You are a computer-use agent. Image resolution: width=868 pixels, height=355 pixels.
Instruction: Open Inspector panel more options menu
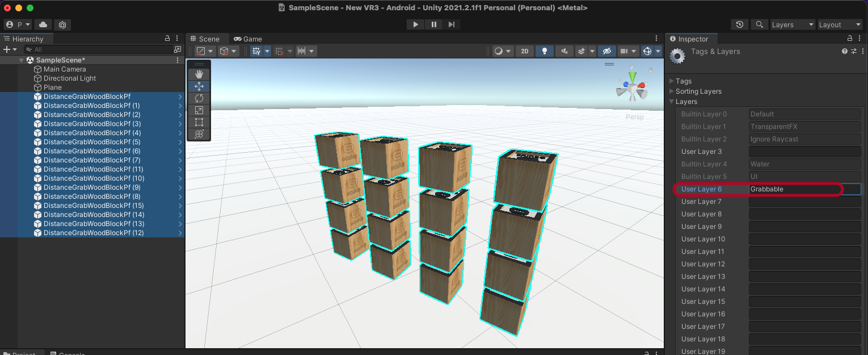tap(860, 38)
